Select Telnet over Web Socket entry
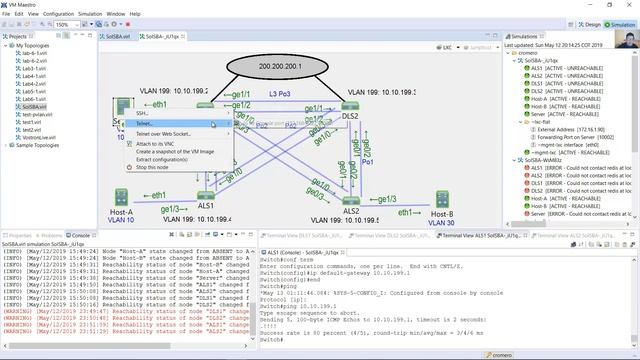 pos(178,133)
